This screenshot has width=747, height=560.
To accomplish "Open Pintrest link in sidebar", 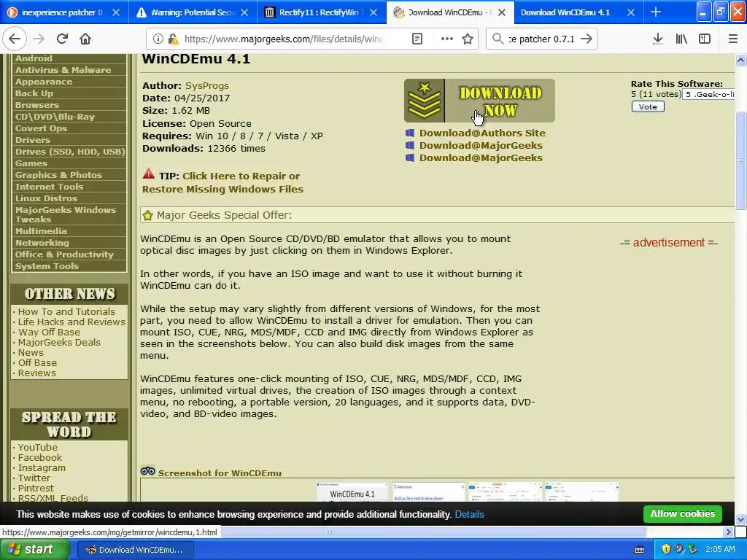I will (x=36, y=488).
